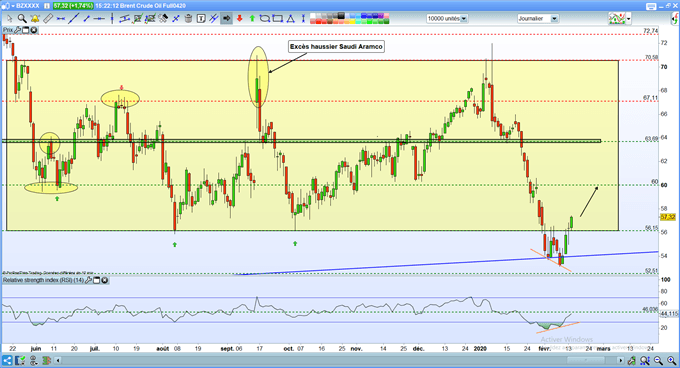Choose the ellipse drawing tool

click(265, 19)
